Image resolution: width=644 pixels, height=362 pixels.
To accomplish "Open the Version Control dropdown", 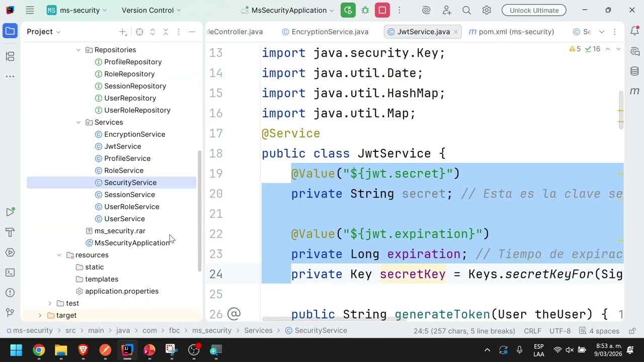I will pyautogui.click(x=151, y=10).
